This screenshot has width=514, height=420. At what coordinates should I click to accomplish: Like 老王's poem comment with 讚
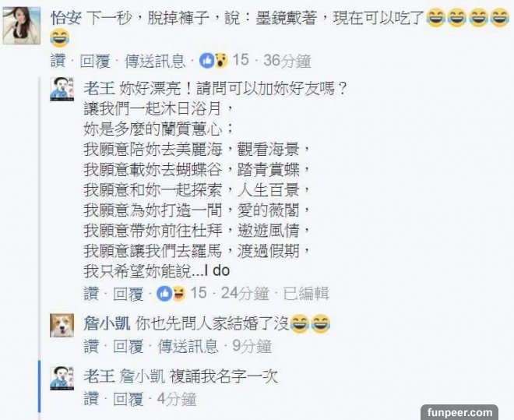[x=91, y=294]
